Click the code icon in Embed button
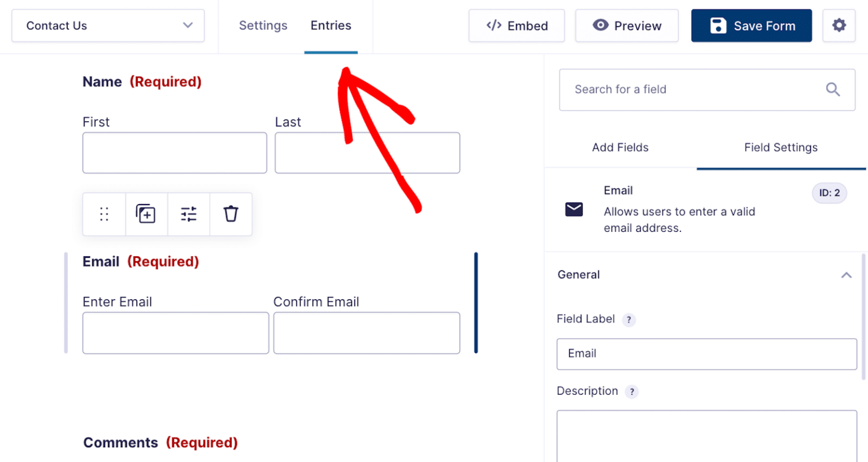Screen dimensions: 868x462 494,25
